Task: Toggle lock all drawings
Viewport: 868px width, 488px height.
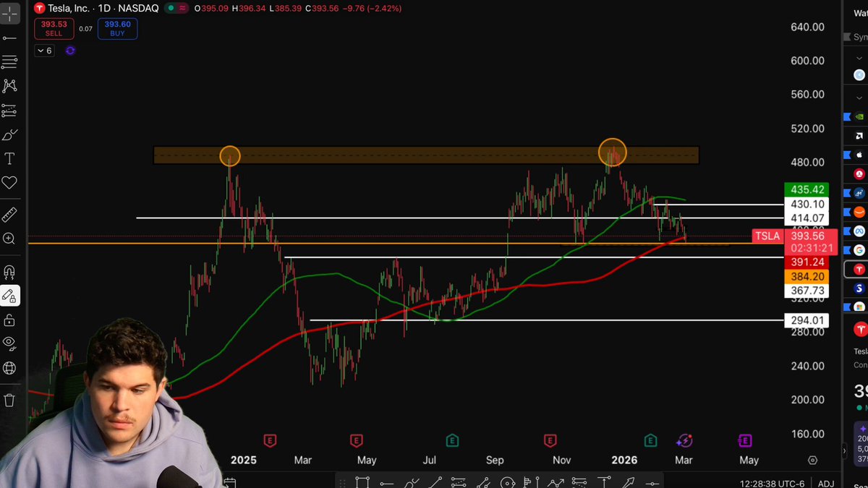Action: (x=9, y=320)
